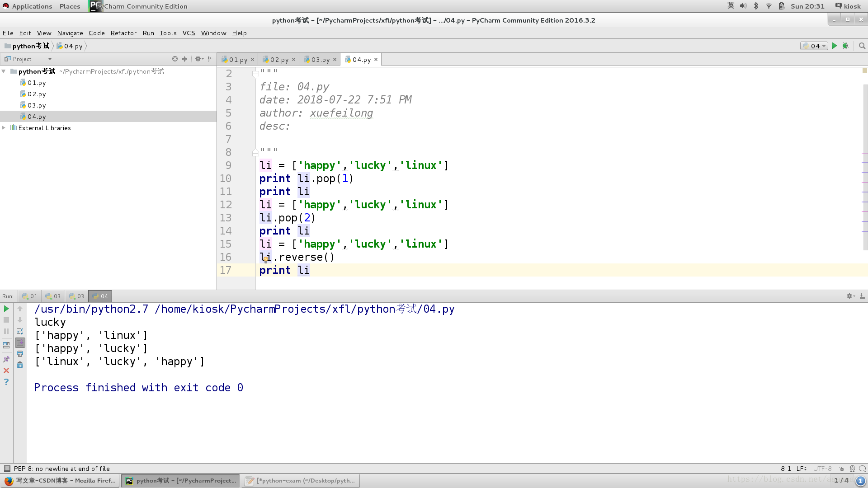Open the volume control in system tray

[743, 6]
